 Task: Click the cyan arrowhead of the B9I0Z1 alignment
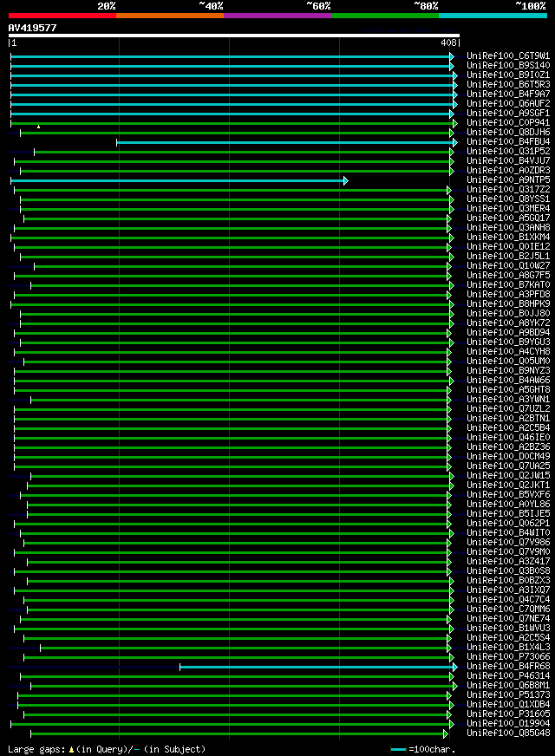click(454, 75)
